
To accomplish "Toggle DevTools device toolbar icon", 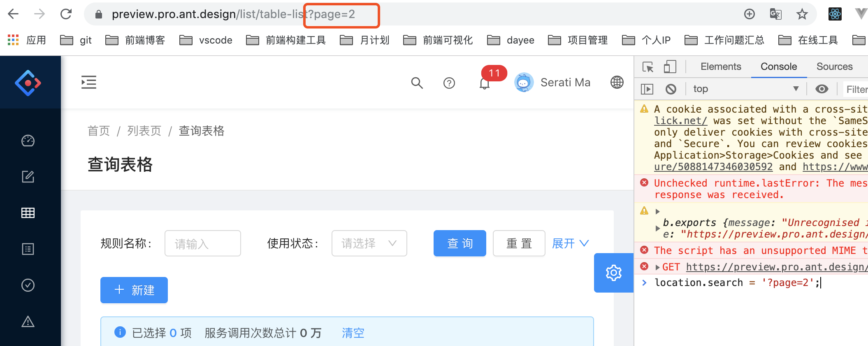I will [670, 67].
